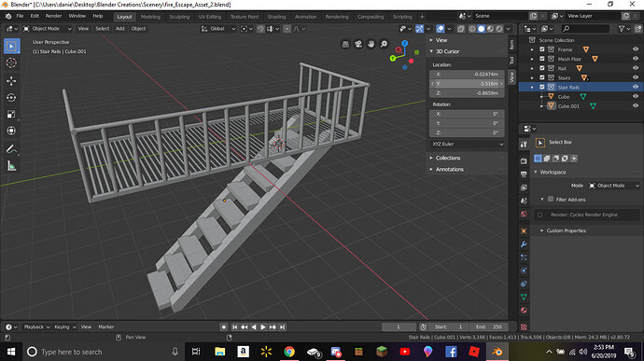The width and height of the screenshot is (644, 361).
Task: Open the Render properties tab icon
Action: (524, 161)
